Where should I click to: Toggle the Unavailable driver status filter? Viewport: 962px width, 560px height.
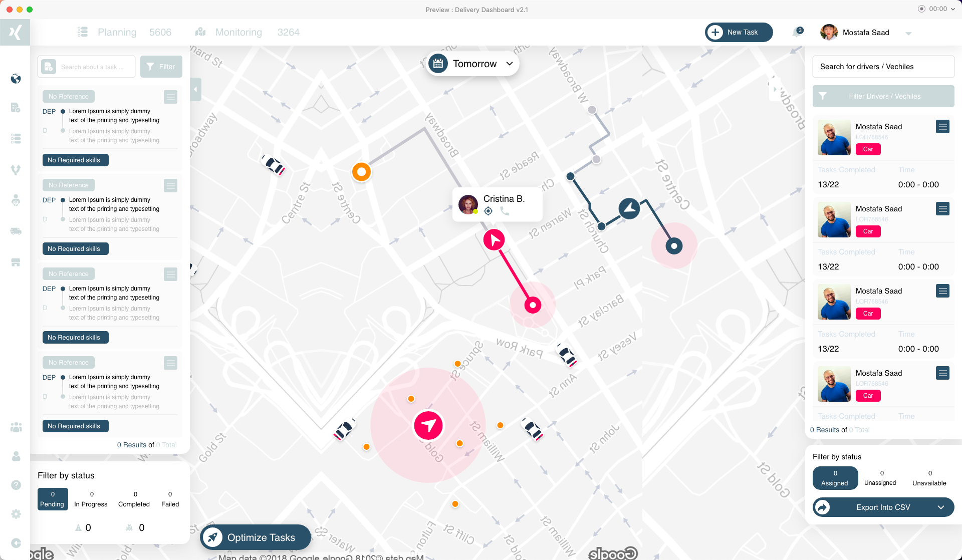click(929, 478)
